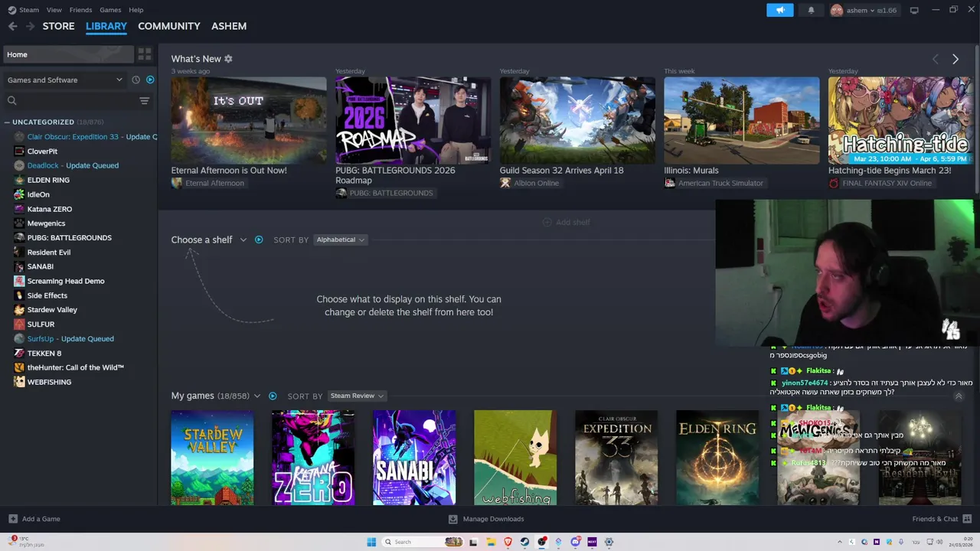
Task: Open the Help menu
Action: click(136, 10)
